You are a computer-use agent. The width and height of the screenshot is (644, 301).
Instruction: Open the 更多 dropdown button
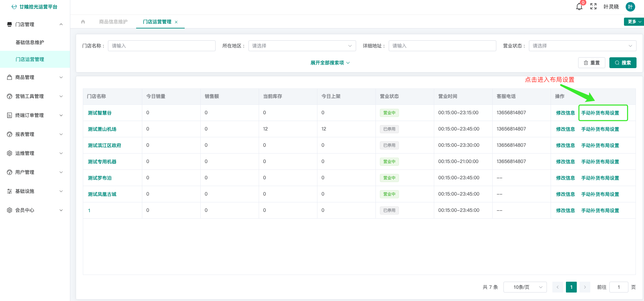click(x=633, y=22)
